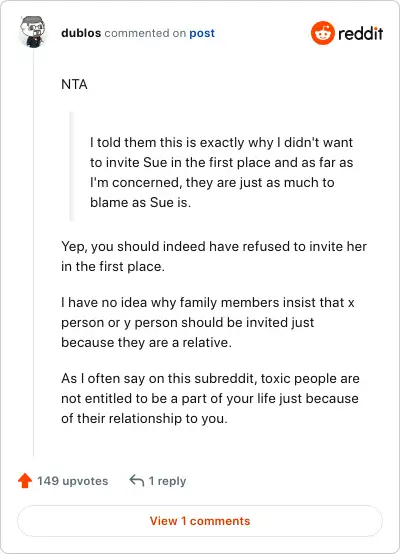Click the quoted text about Sue
Screen dimensions: 400x554
pos(221,172)
